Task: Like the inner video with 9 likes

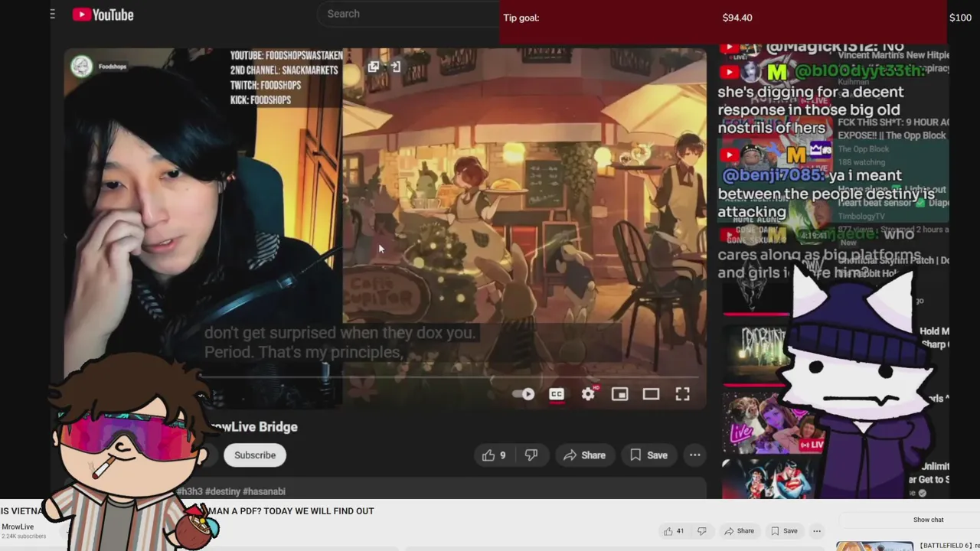Action: tap(494, 455)
